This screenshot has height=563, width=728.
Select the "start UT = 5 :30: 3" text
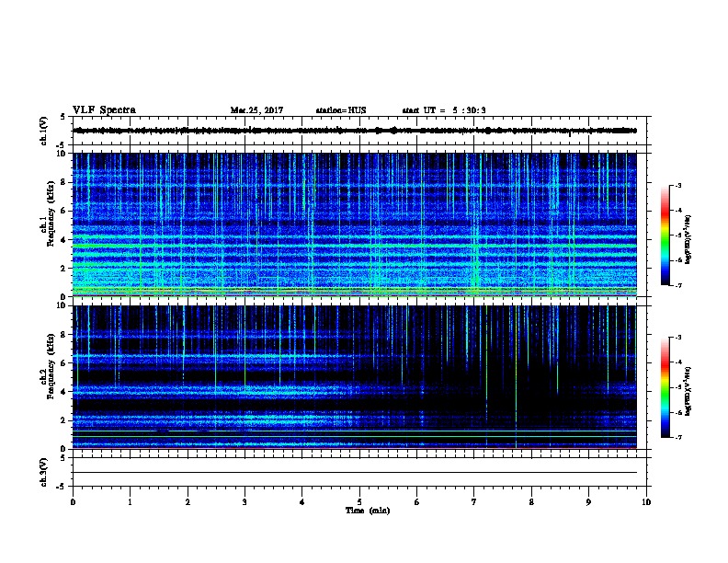pyautogui.click(x=444, y=110)
